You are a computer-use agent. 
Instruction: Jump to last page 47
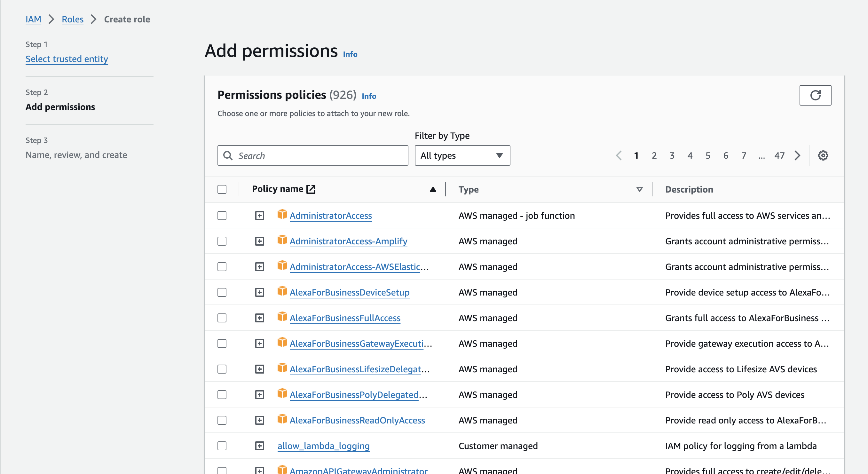[x=779, y=155]
